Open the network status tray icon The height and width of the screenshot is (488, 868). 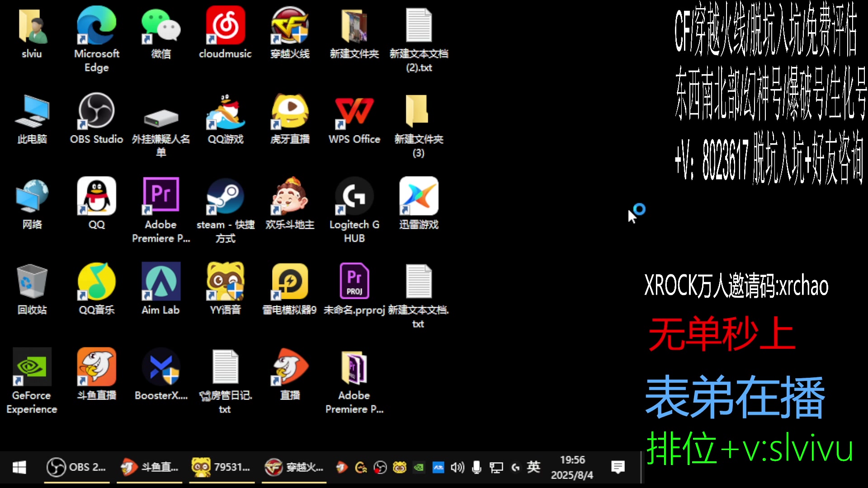496,467
